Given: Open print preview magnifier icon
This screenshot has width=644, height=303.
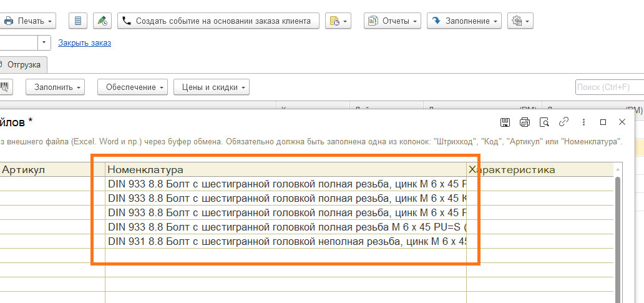Looking at the screenshot, I should [544, 122].
